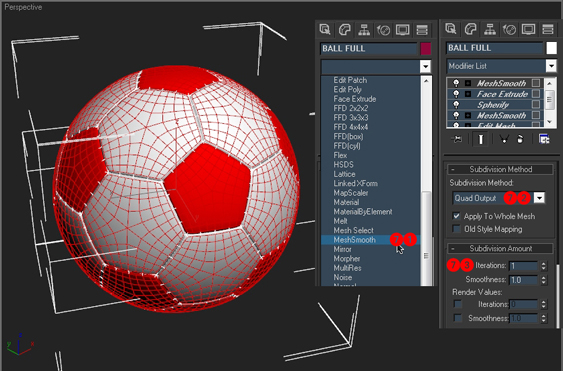This screenshot has width=563, height=371.
Task: Expand sub-objects of MeshSmooth below Spherify
Action: click(x=468, y=115)
